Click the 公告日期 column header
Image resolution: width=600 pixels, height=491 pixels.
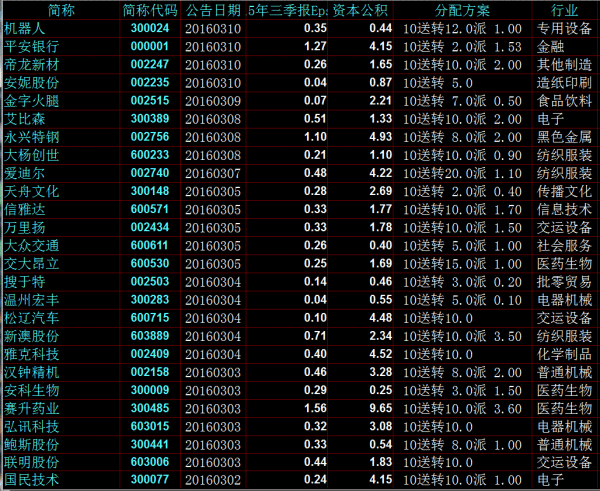(x=213, y=10)
